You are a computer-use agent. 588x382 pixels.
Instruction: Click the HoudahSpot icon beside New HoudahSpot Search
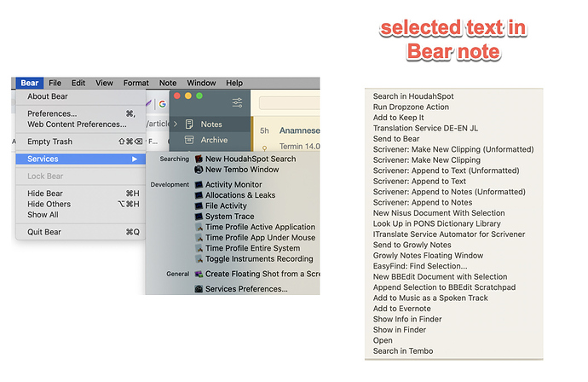click(x=199, y=159)
